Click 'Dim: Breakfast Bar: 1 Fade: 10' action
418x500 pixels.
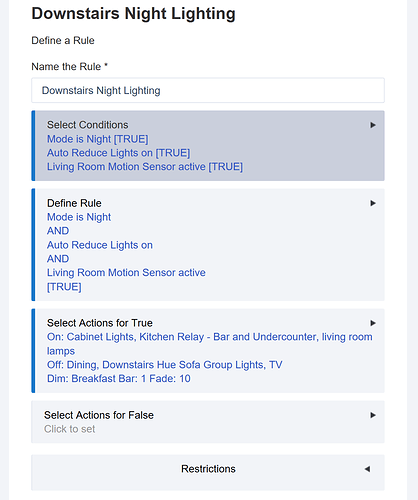coord(119,379)
